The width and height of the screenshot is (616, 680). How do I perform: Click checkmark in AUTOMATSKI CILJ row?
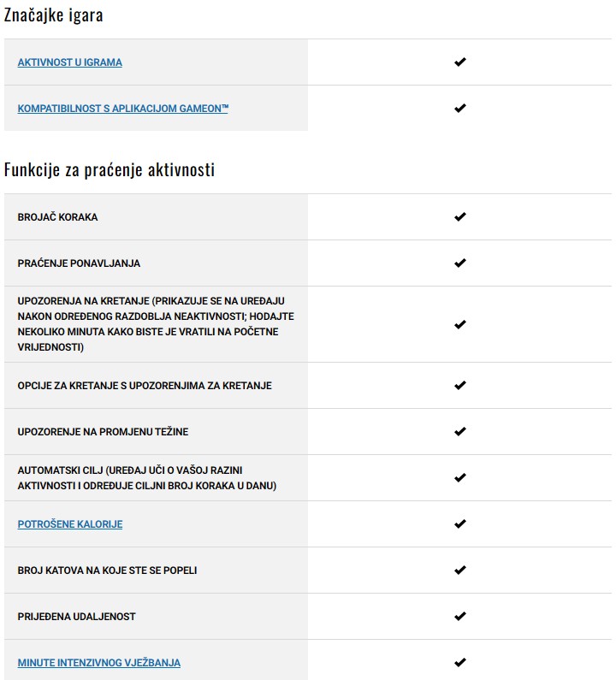[460, 478]
